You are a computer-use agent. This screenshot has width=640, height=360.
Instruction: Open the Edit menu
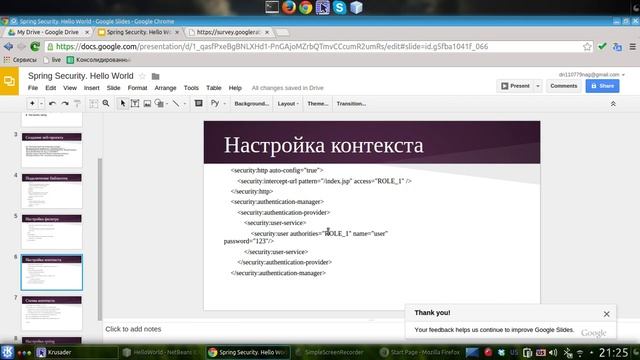pyautogui.click(x=51, y=88)
